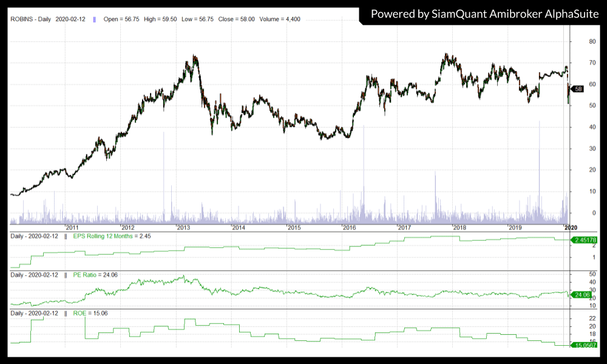Click the green ROE value tag 15.0567
This screenshot has width=607, height=364.
pos(583,345)
